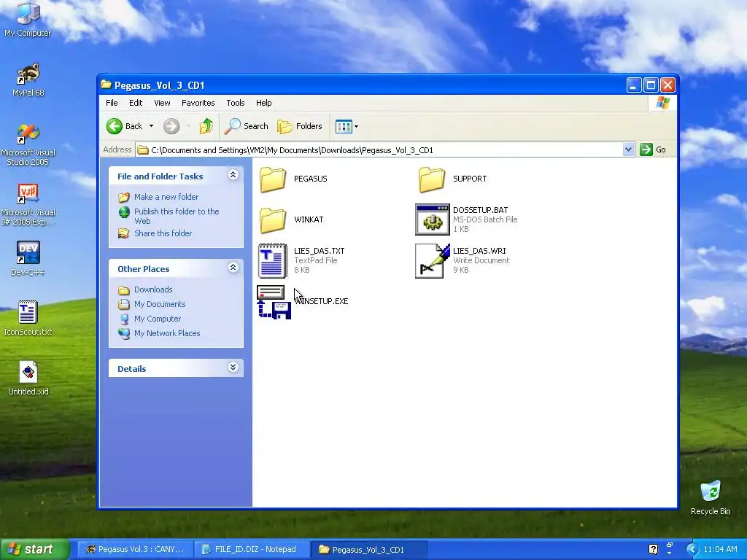Collapse the Other Places panel
Viewport: 747px width, 560px height.
[233, 268]
